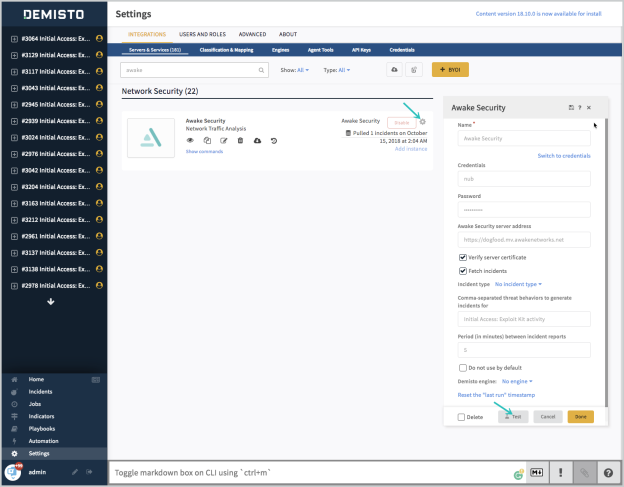Open the No incident type dropdown
624x487 pixels.
point(518,284)
